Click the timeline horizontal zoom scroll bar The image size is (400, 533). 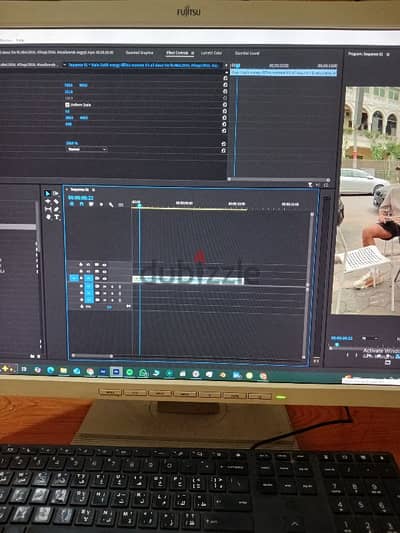click(x=92, y=356)
